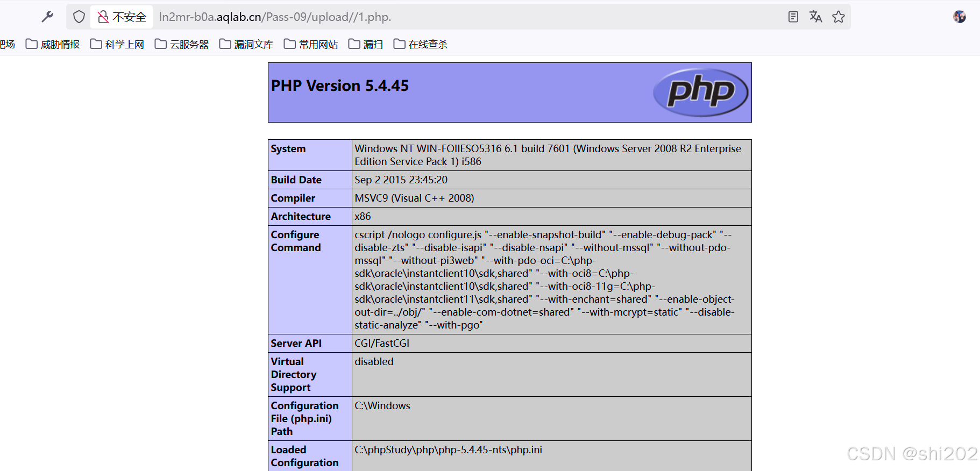Viewport: 980px width, 471px height.
Task: Click the Configuration File (php.ini) Path label
Action: [305, 419]
